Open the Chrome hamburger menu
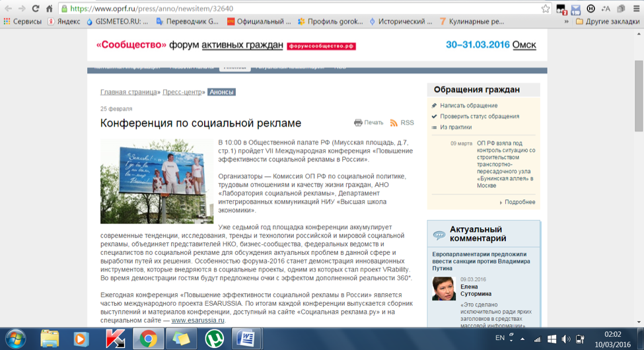This screenshot has height=350, width=644. (x=636, y=9)
